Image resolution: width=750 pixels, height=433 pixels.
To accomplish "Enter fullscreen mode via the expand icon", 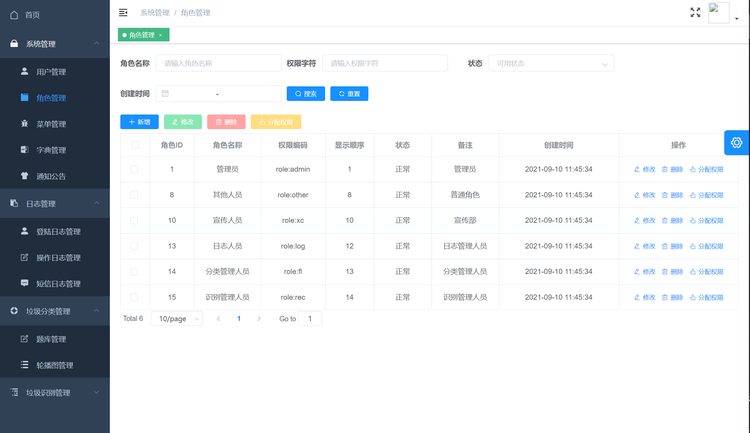I will point(695,12).
